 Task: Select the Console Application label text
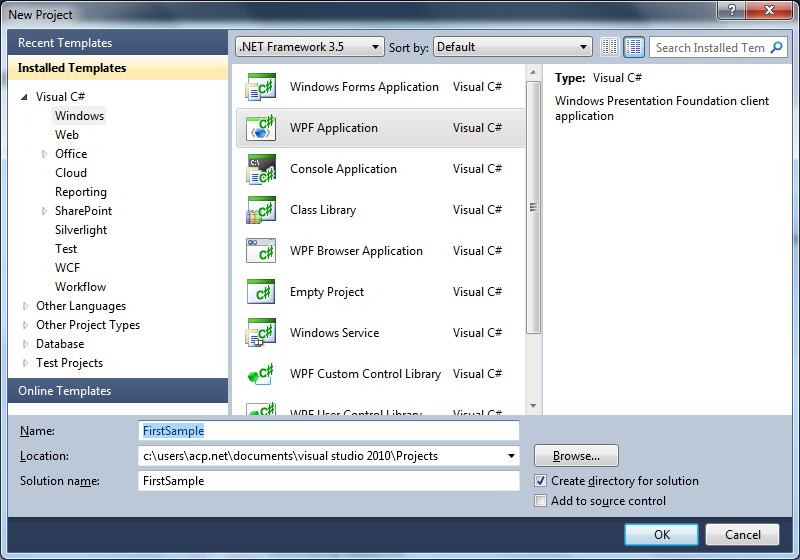tap(343, 169)
